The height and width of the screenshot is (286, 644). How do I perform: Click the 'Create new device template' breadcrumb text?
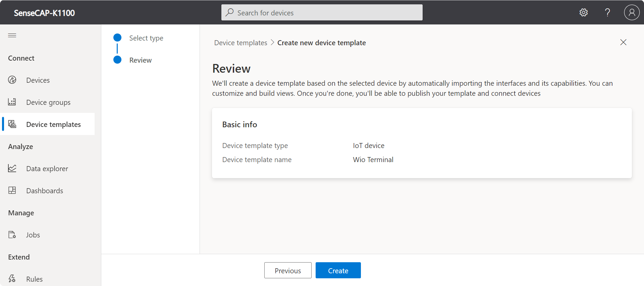322,43
